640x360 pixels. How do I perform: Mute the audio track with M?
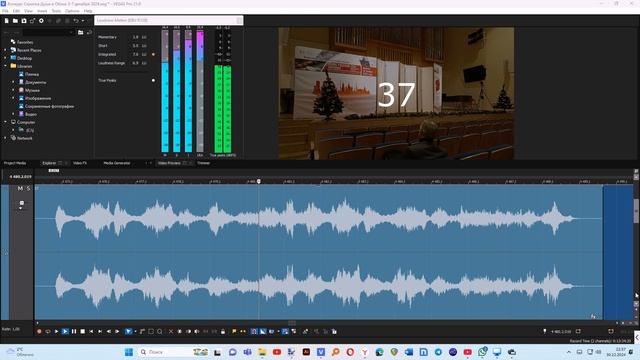point(20,188)
